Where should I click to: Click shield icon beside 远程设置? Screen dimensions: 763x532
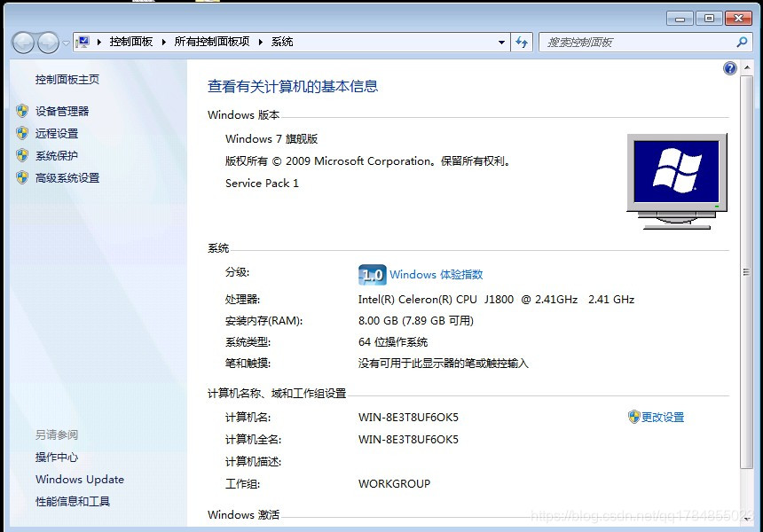pos(22,133)
